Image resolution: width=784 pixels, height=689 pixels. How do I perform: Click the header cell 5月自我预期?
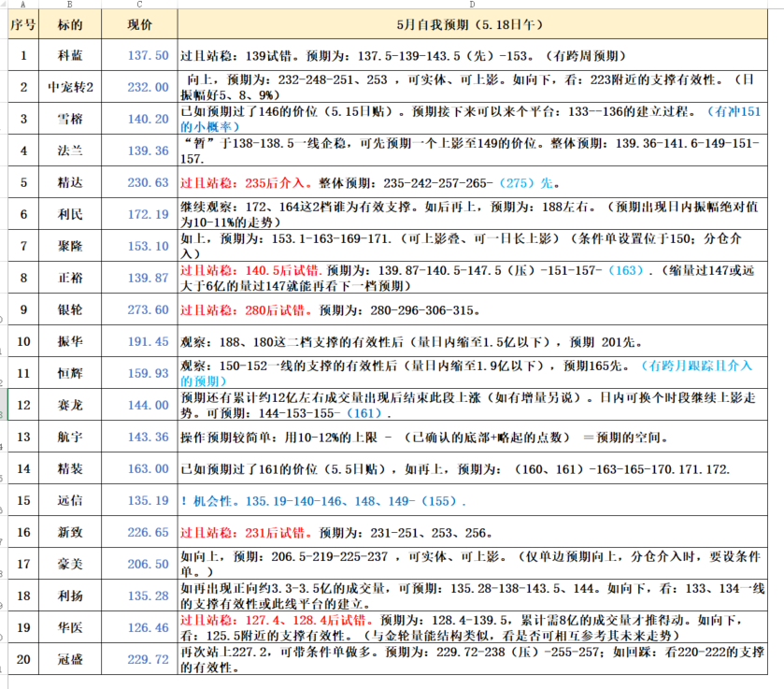click(473, 24)
